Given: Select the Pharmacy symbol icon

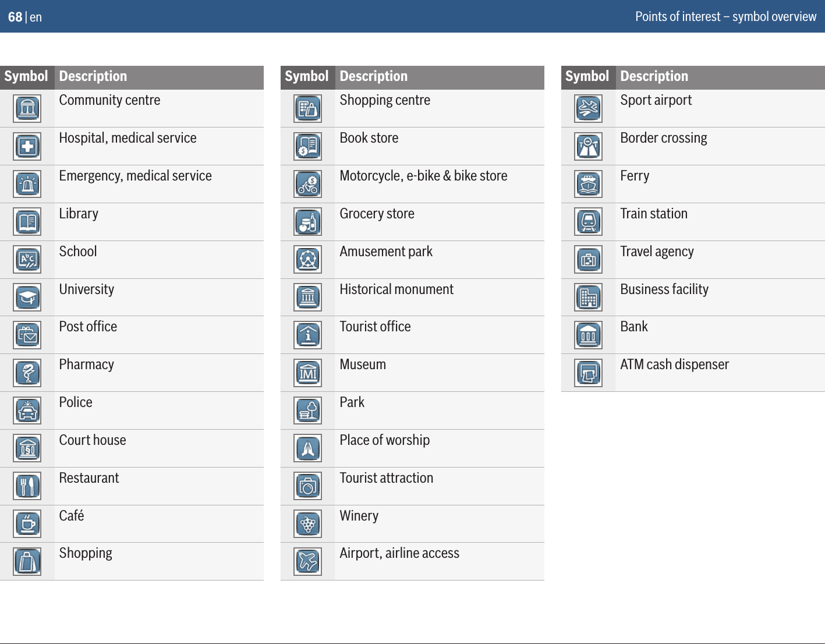Looking at the screenshot, I should (x=27, y=373).
